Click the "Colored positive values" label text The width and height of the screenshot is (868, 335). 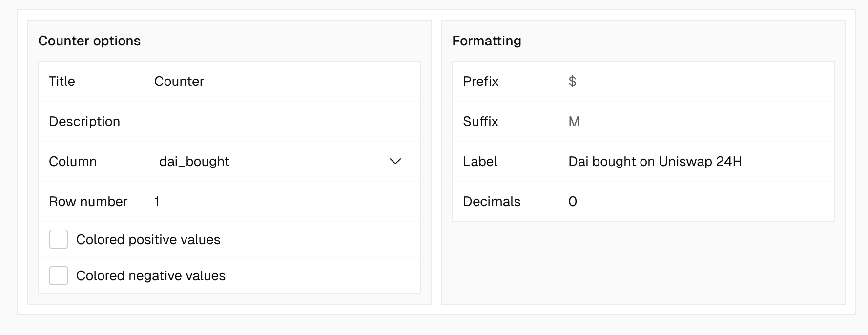click(148, 239)
